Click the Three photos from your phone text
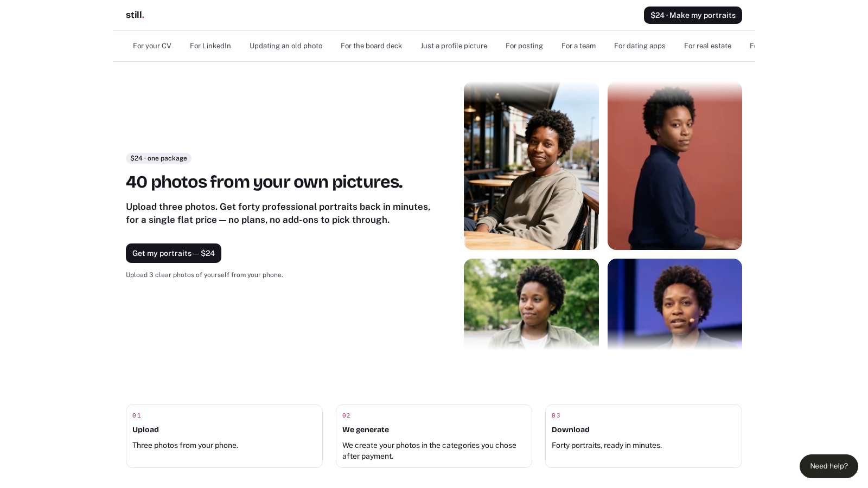868x488 pixels. tap(185, 445)
